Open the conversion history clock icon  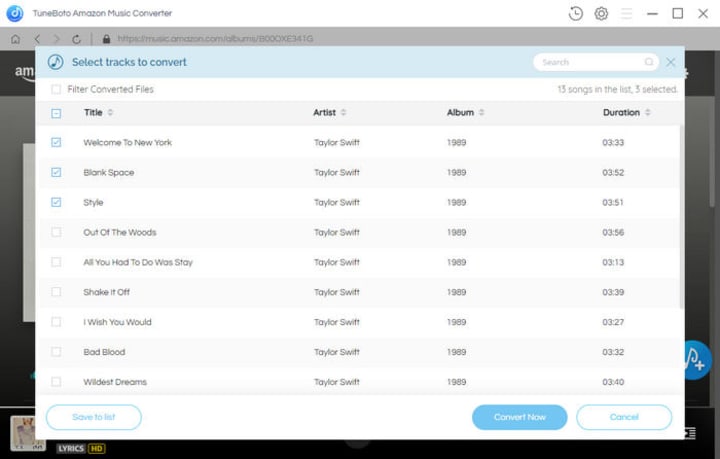coord(575,14)
